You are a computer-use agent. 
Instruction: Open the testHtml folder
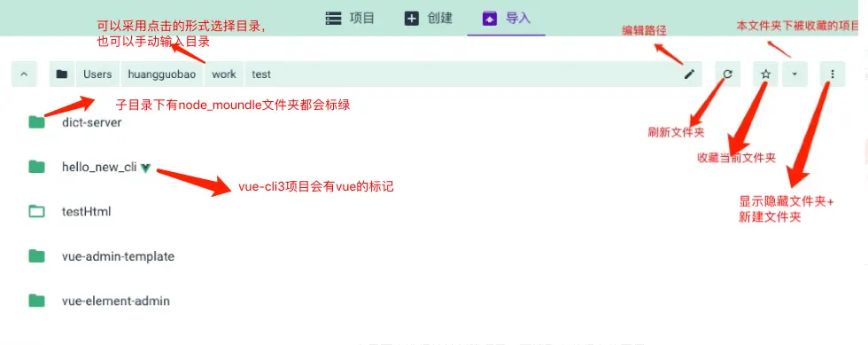(87, 211)
